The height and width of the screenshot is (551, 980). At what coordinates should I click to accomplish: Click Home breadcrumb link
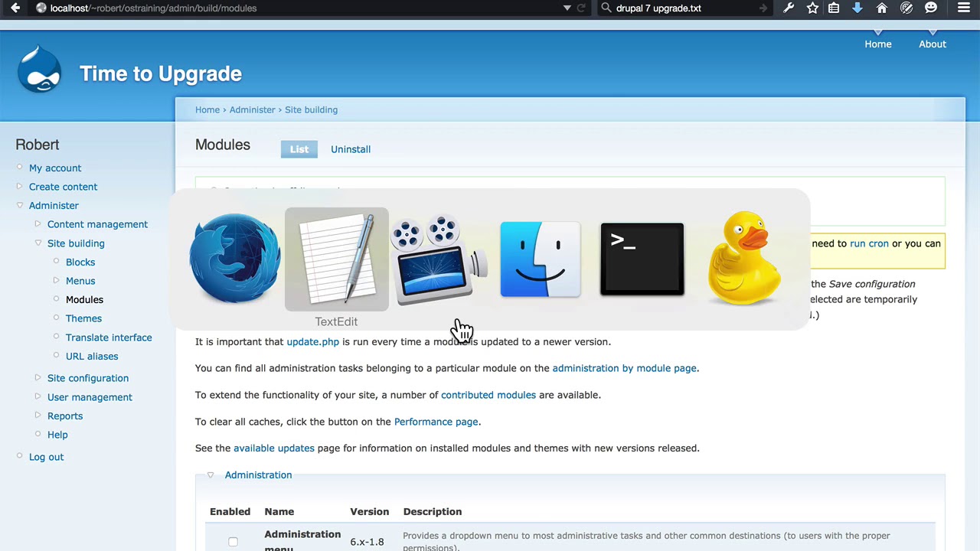207,109
